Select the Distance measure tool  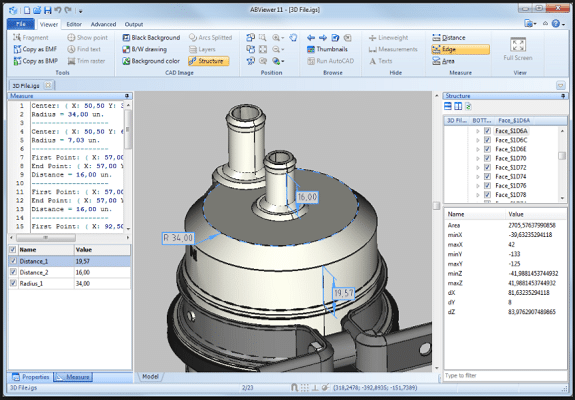point(448,37)
